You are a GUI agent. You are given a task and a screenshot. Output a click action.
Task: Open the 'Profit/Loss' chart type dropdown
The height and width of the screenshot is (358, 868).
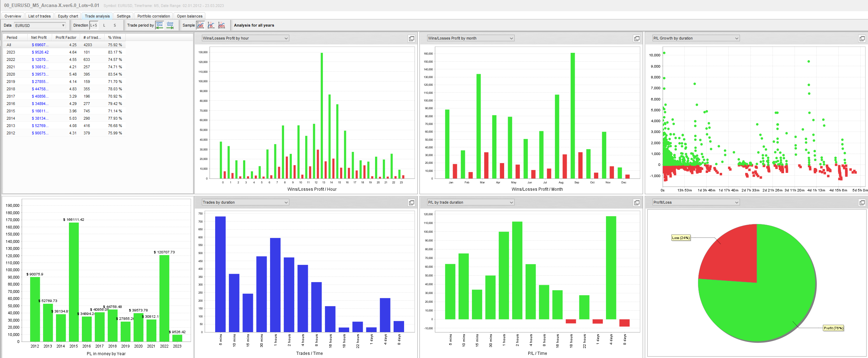click(x=696, y=202)
